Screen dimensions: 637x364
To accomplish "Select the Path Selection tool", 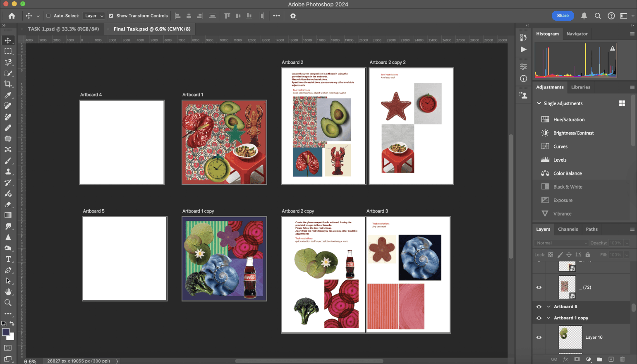I will point(8,281).
